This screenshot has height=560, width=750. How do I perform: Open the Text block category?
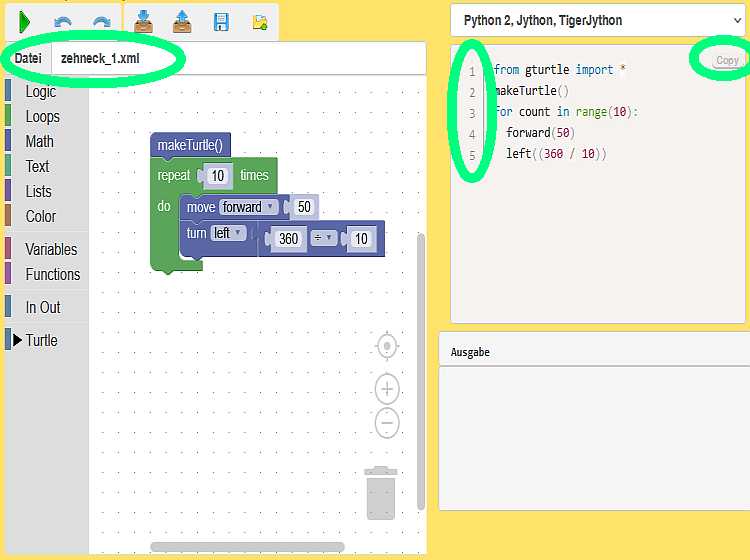pos(37,166)
